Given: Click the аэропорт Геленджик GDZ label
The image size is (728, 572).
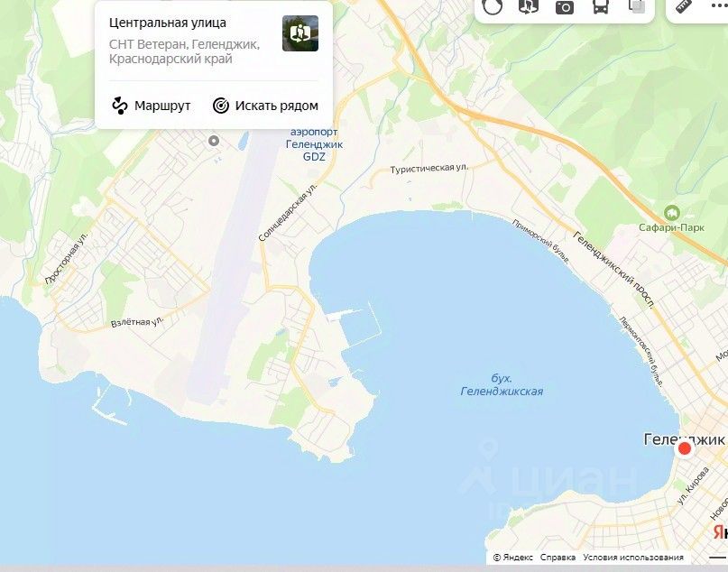Looking at the screenshot, I should (314, 144).
